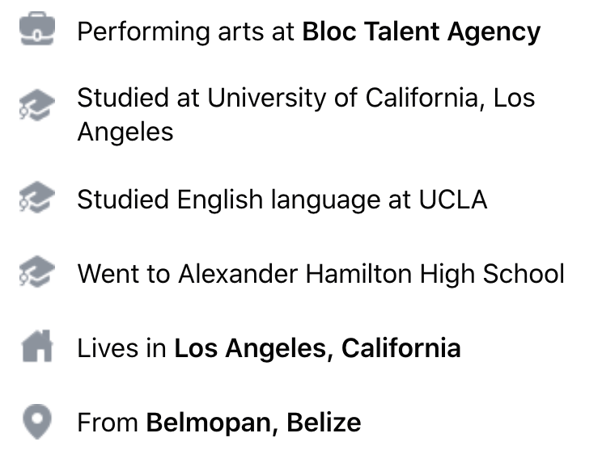The height and width of the screenshot is (467, 602).
Task: Click the "From" word before Belmopan
Action: coord(107,422)
